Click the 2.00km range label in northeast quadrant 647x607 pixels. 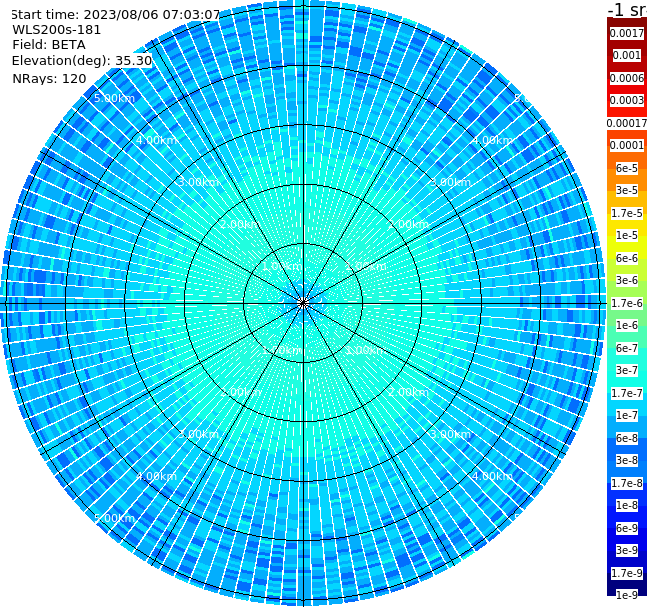pyautogui.click(x=408, y=224)
